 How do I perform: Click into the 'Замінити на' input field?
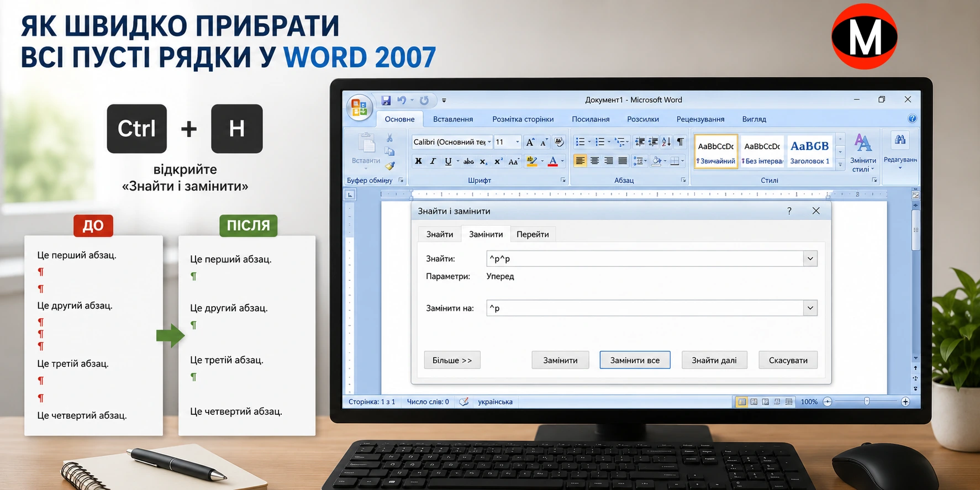click(x=645, y=308)
